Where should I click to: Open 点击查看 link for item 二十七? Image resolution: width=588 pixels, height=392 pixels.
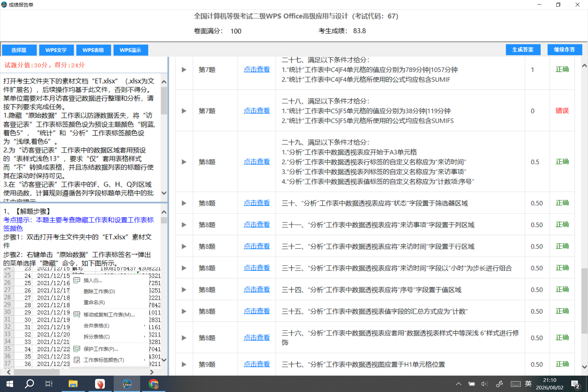[x=257, y=69]
